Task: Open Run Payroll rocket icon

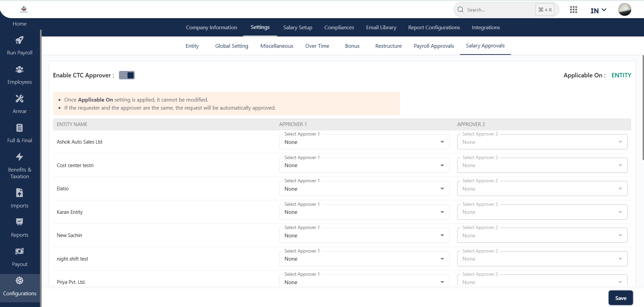Action: coord(19,40)
